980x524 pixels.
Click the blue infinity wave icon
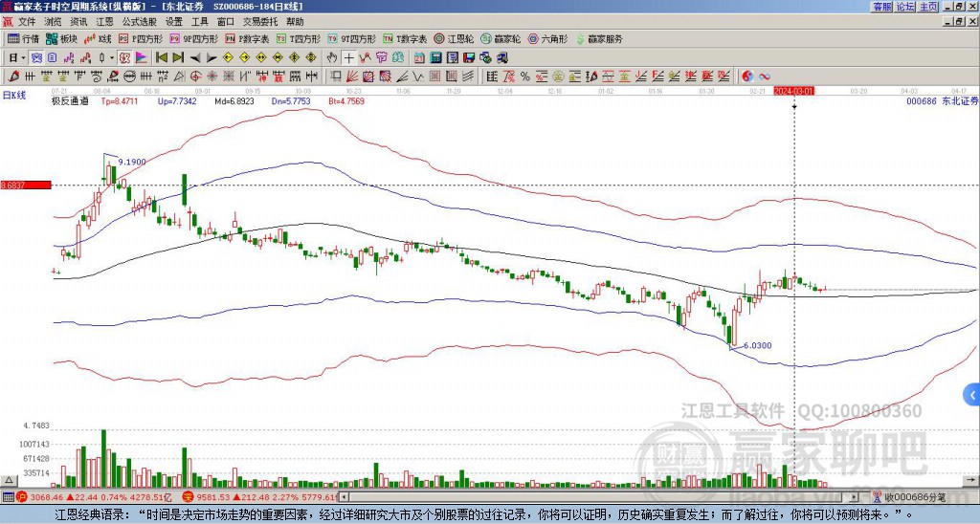point(765,76)
